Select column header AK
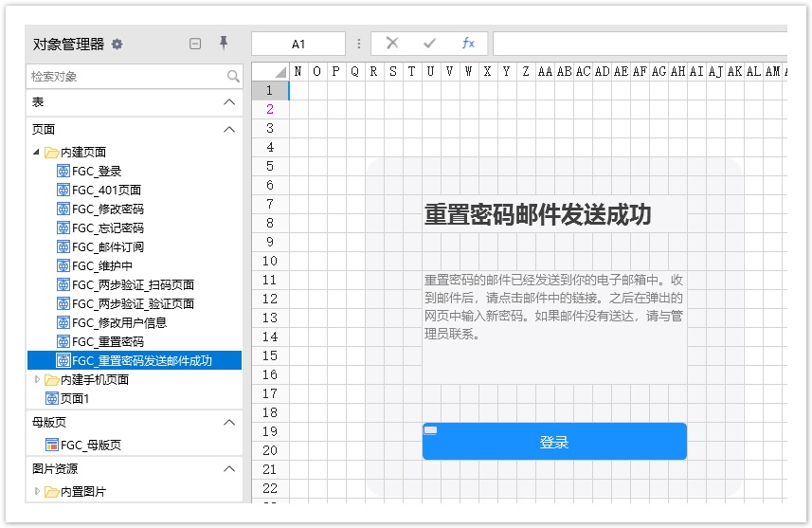Image resolution: width=812 pixels, height=528 pixels. 734,71
